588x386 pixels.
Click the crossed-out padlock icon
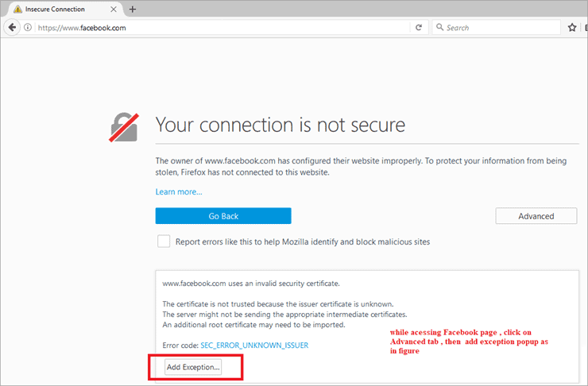(125, 125)
